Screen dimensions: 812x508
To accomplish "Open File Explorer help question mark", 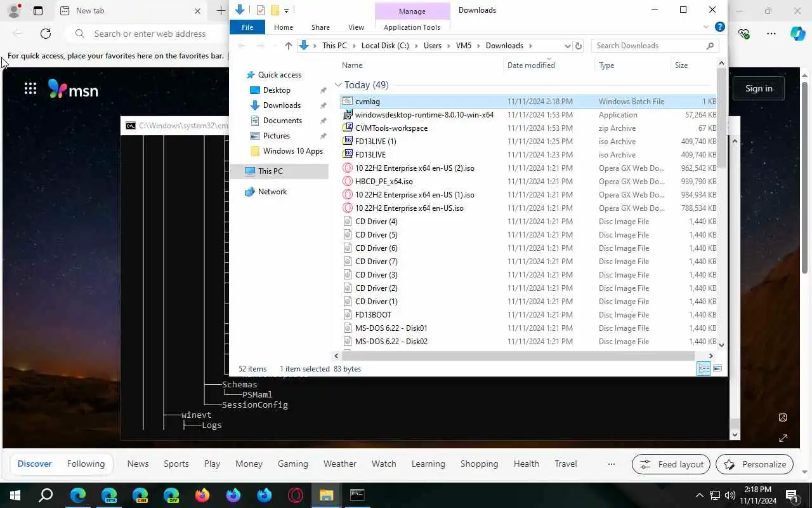I will pyautogui.click(x=720, y=27).
